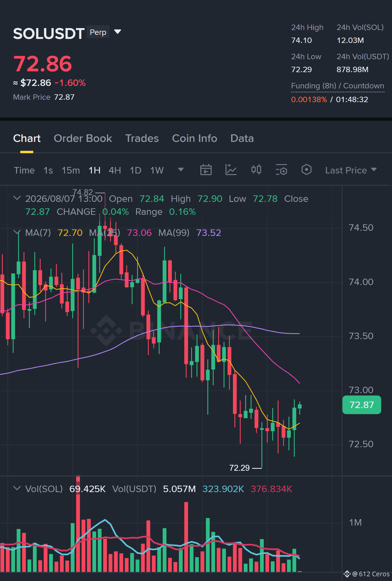Tap the Vol(USDT) value 5.057M
Viewport: 392px width, 581px height.
click(179, 489)
